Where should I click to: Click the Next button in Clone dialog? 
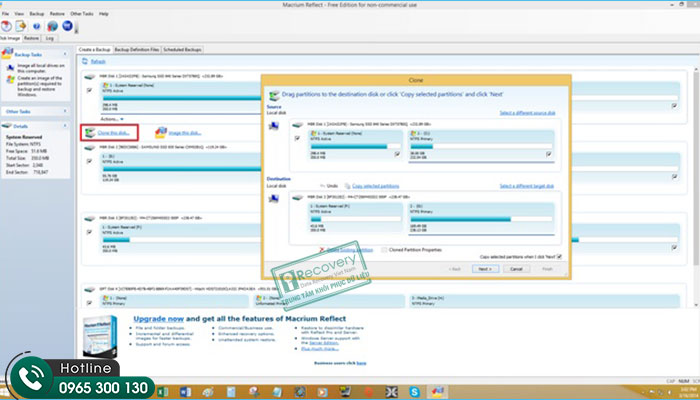coord(485,269)
